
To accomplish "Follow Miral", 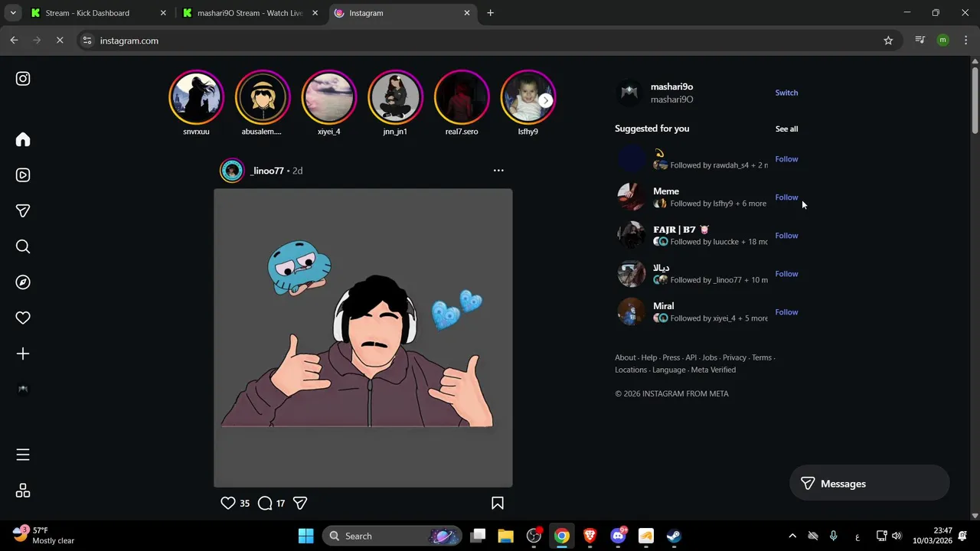I will 786,312.
